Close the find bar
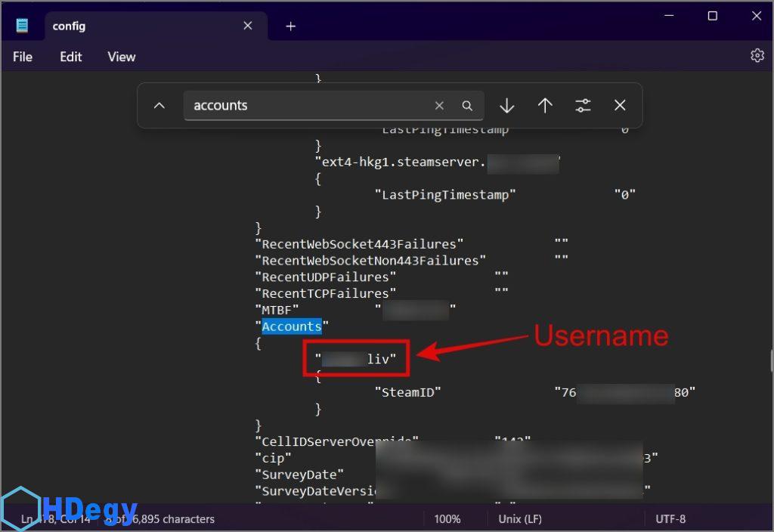The image size is (774, 532). [x=620, y=106]
